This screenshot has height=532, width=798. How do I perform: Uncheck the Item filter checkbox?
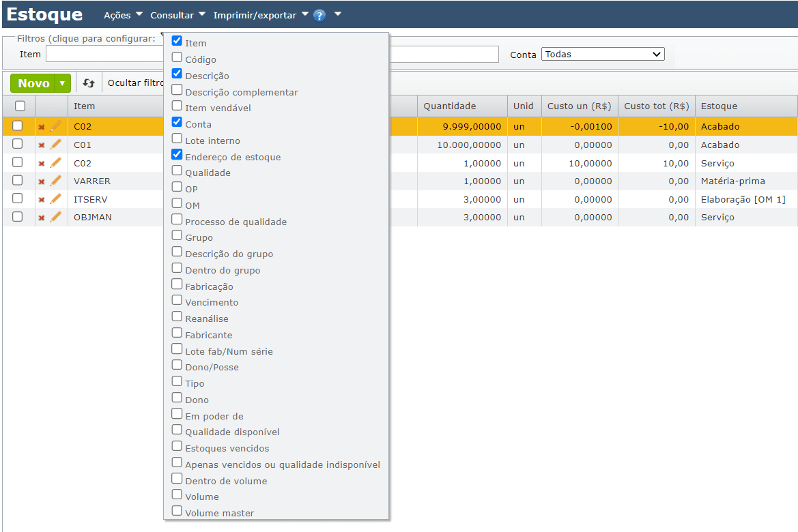tap(177, 41)
